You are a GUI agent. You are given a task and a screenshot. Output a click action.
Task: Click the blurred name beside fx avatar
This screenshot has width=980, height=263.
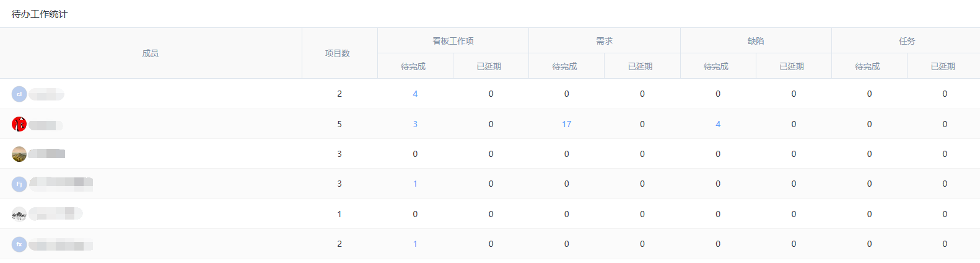click(x=61, y=244)
